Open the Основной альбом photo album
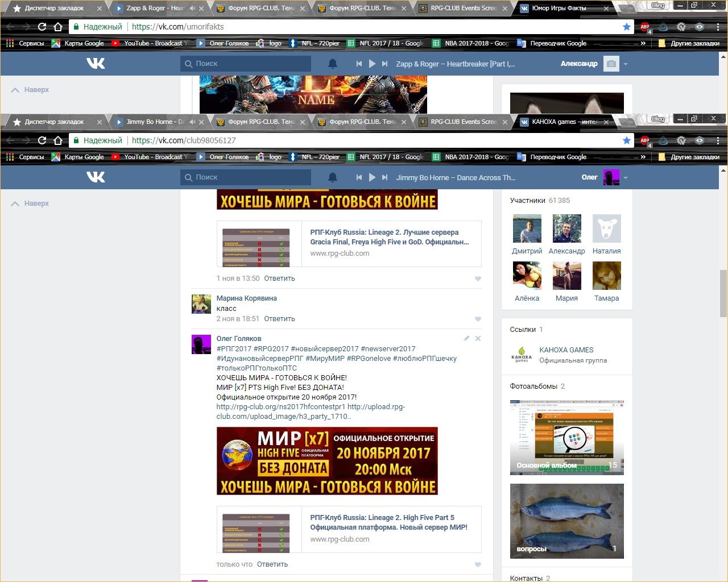Screen dimensions: 728x582 567,437
